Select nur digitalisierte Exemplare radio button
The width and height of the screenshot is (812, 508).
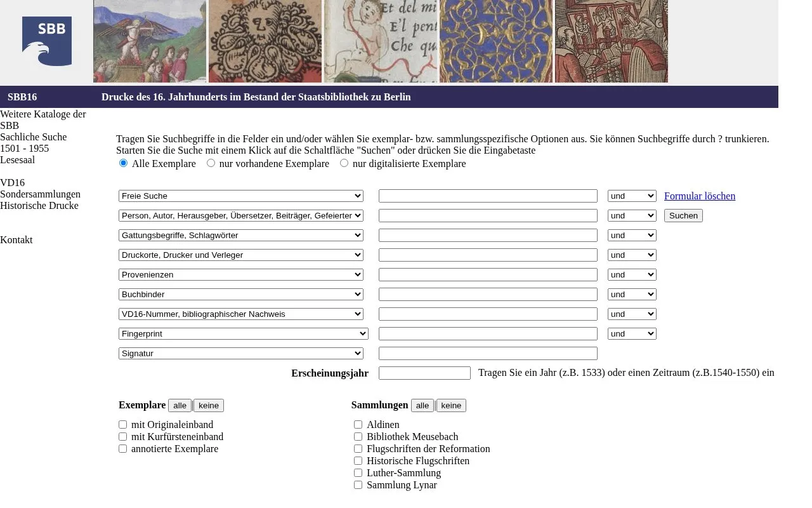pos(344,163)
